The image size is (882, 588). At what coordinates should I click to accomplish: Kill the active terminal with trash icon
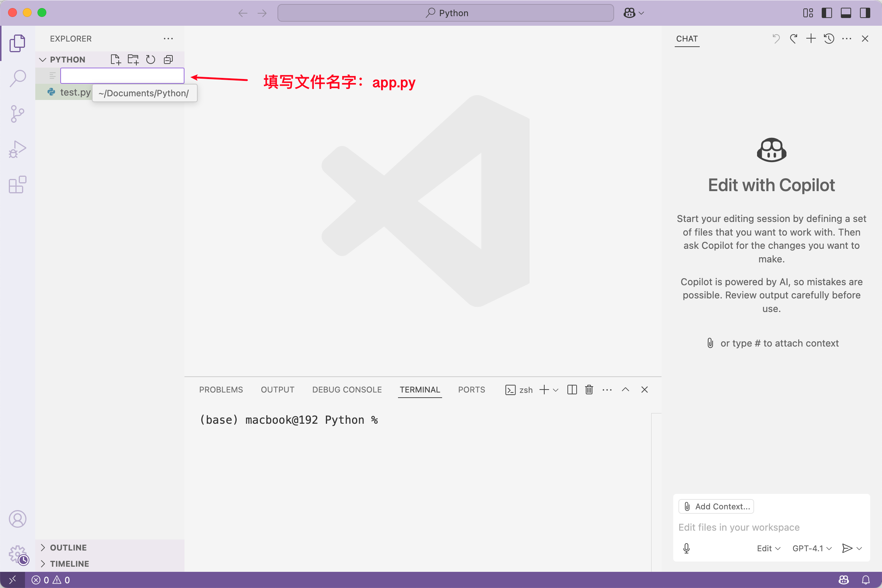point(588,390)
